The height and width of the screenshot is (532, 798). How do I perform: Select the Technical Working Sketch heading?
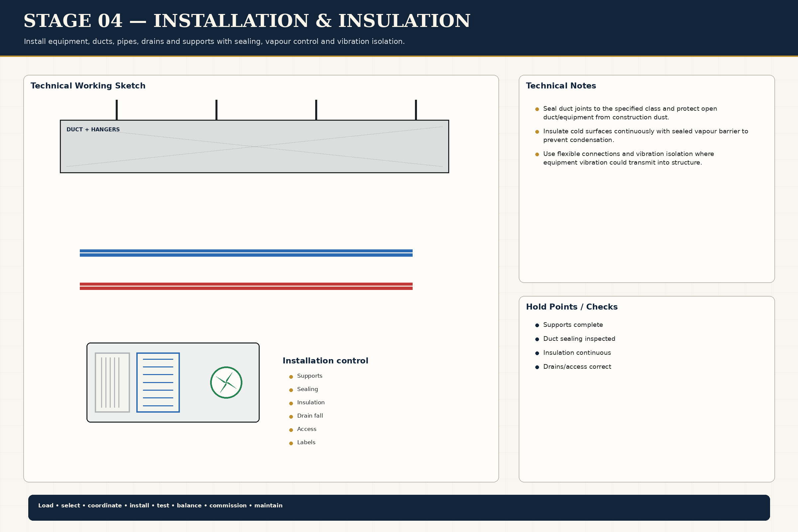click(x=88, y=86)
